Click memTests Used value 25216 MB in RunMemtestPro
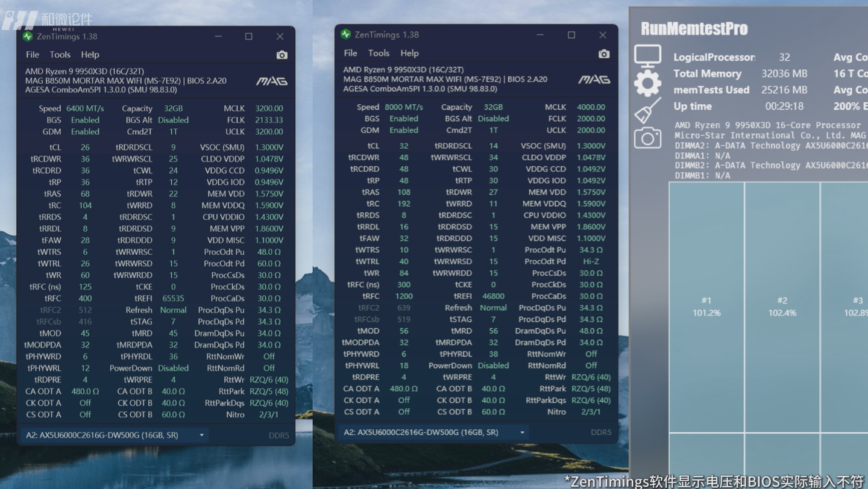The image size is (868, 489). (784, 90)
